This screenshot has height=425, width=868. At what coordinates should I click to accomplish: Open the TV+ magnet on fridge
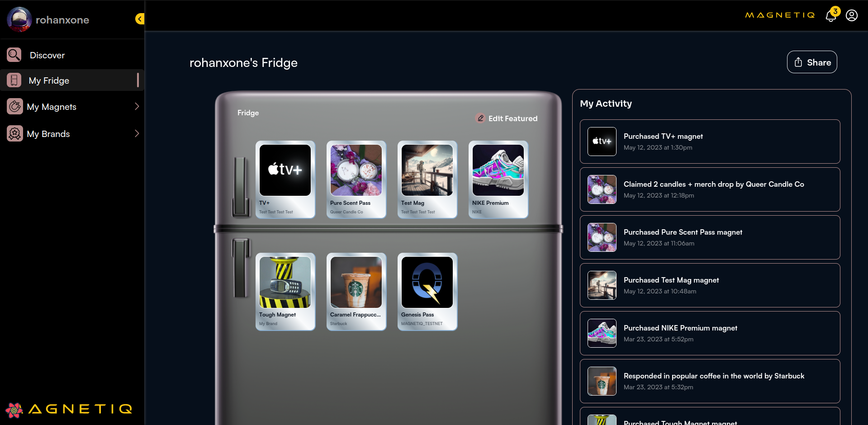285,179
